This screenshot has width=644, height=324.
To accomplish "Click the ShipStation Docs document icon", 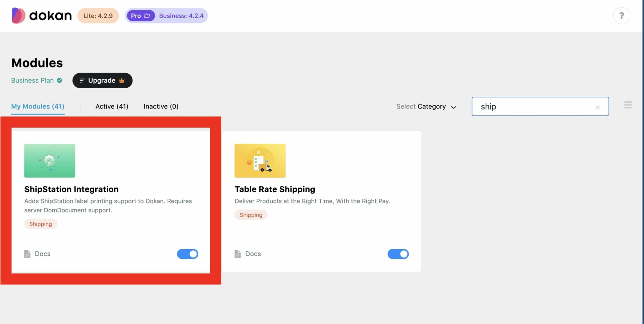I will point(27,254).
